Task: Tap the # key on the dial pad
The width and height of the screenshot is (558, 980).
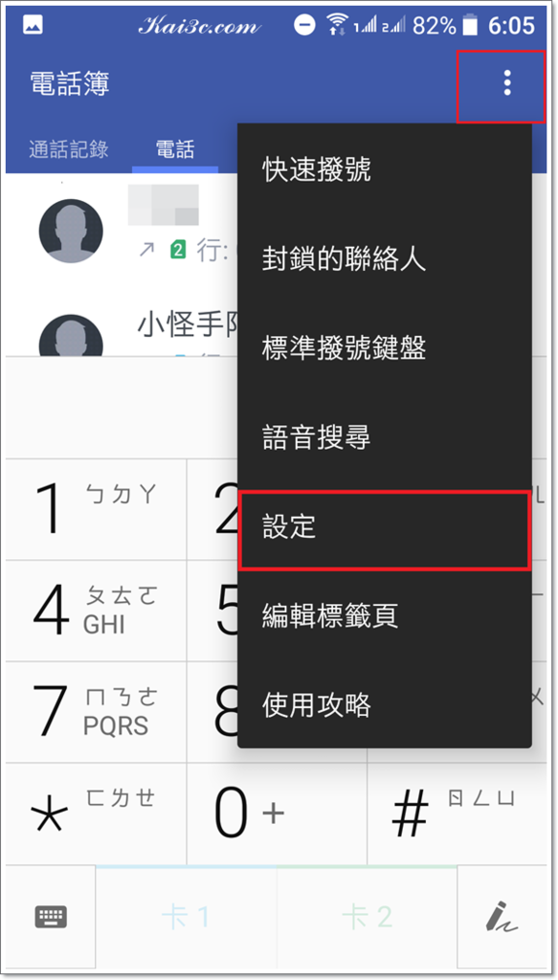Action: coord(457,813)
